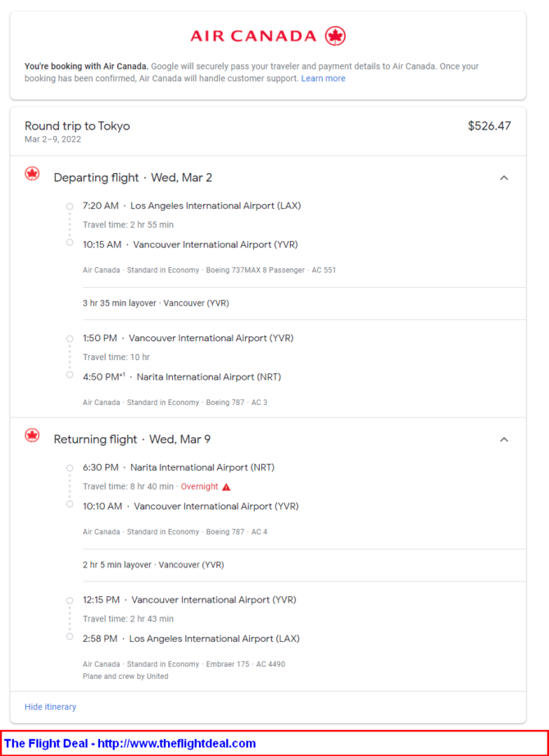Click the 10:15 AM Vancouver arrival stop marker

70,243
